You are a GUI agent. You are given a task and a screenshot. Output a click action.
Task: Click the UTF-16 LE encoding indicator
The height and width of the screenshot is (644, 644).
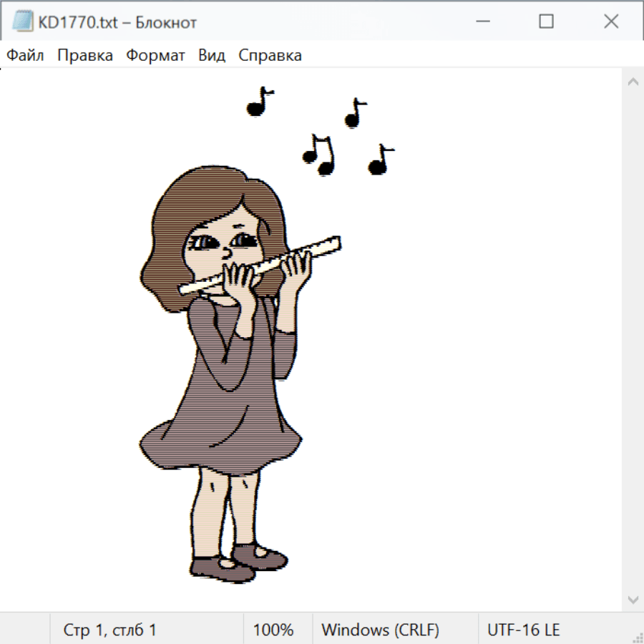click(x=523, y=630)
